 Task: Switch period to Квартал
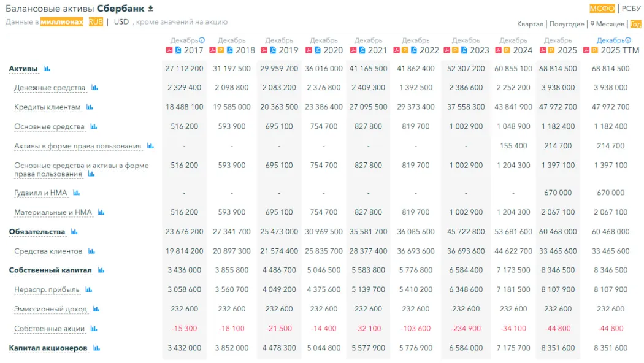click(530, 25)
